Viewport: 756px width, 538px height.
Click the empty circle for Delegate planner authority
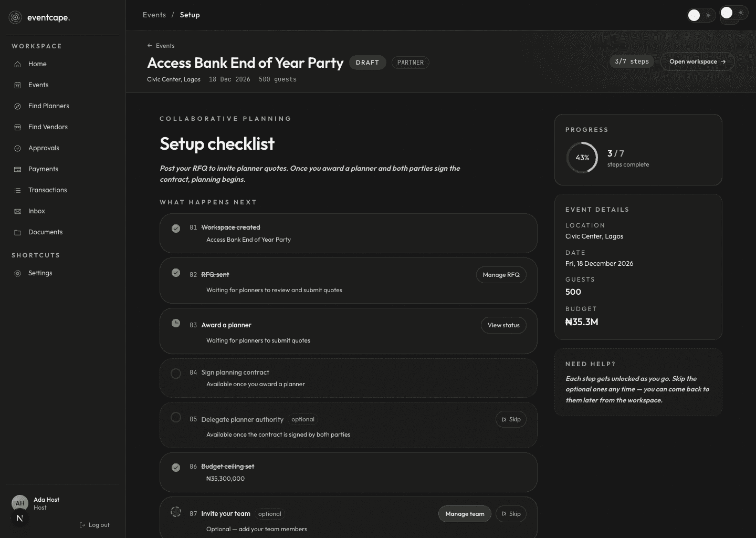pos(176,417)
